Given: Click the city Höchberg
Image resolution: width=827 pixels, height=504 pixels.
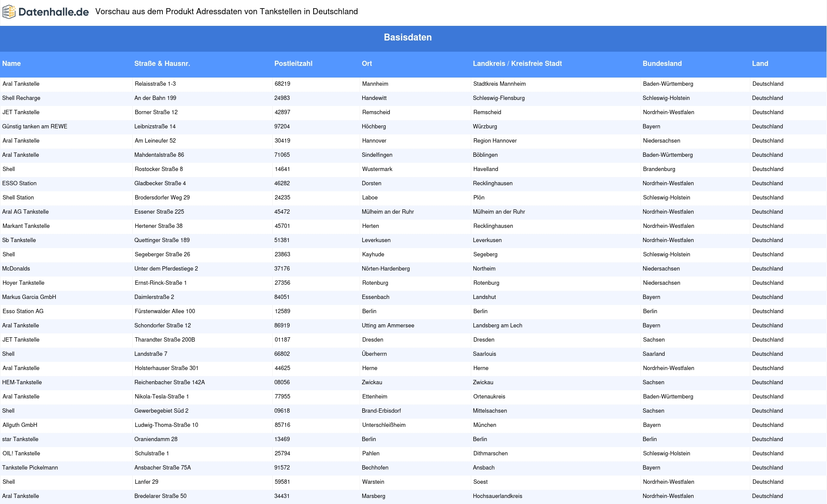Looking at the screenshot, I should coord(374,127).
